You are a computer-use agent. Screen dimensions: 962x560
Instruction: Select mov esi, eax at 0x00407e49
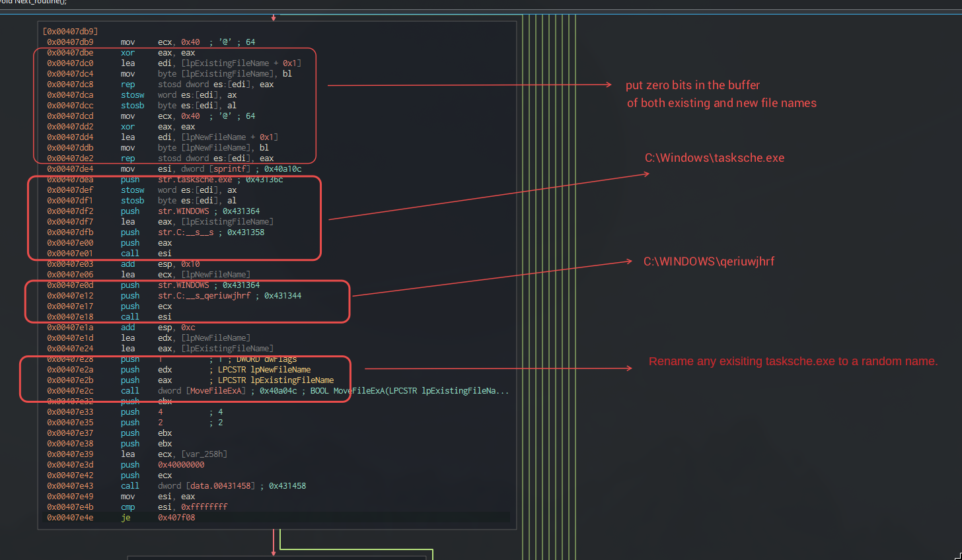pyautogui.click(x=121, y=496)
